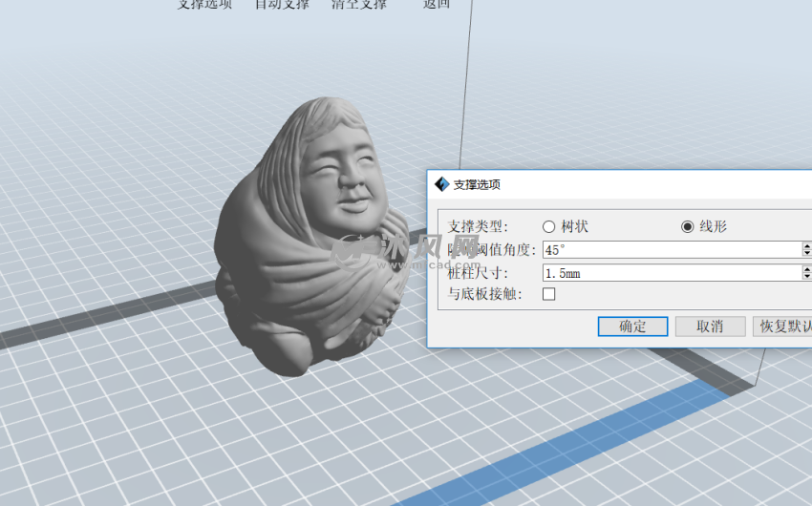Click the 取消 button
Screen dimensions: 812x506
click(x=710, y=327)
